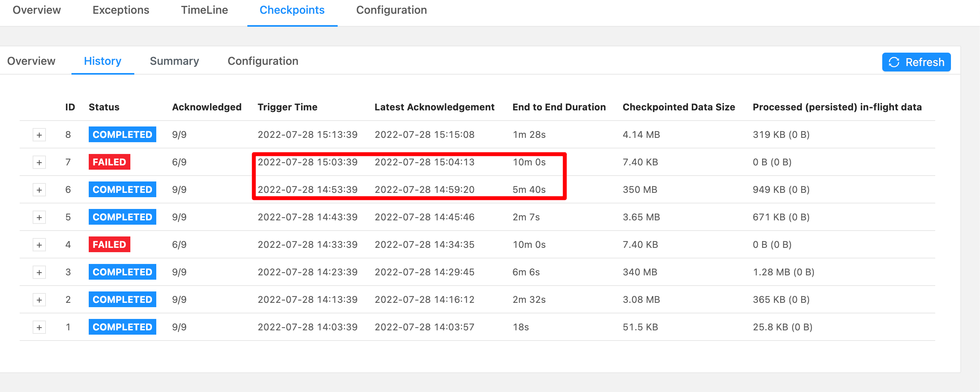This screenshot has width=980, height=392.
Task: Open the TimeLine tab
Action: coord(205,10)
